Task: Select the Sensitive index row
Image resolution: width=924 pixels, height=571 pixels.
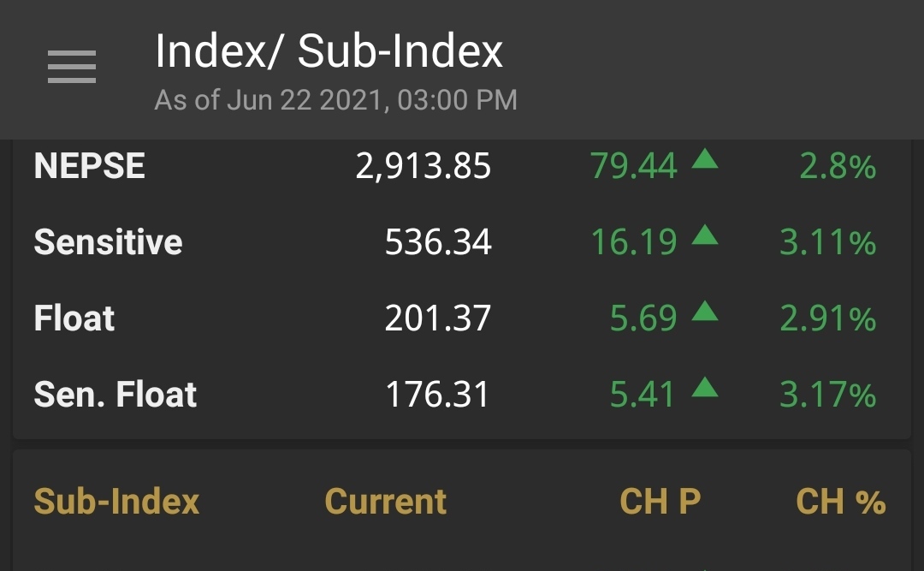Action: coord(462,242)
